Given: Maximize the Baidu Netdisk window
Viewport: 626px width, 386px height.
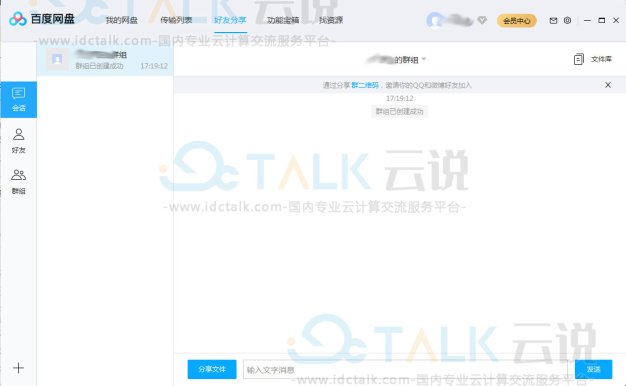Looking at the screenshot, I should 602,20.
